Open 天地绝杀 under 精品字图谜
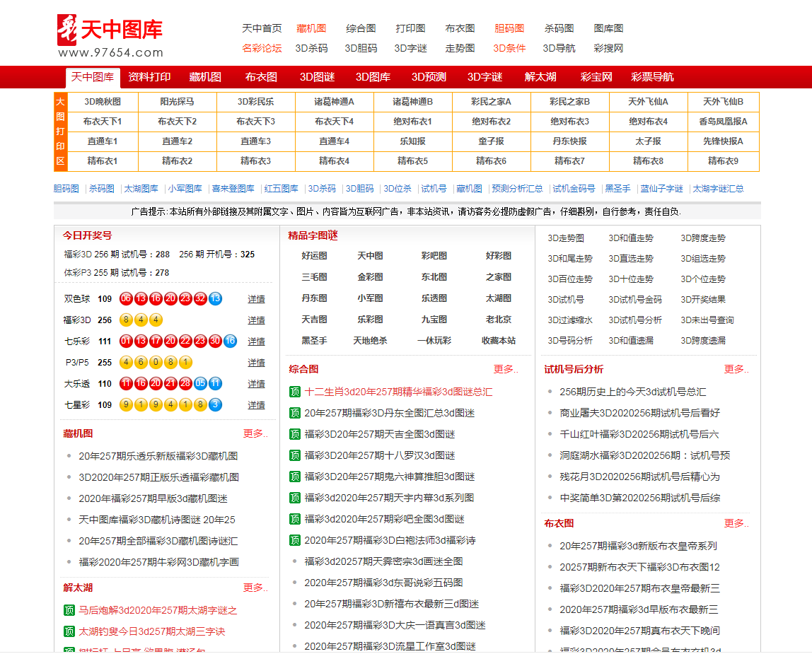 (370, 341)
